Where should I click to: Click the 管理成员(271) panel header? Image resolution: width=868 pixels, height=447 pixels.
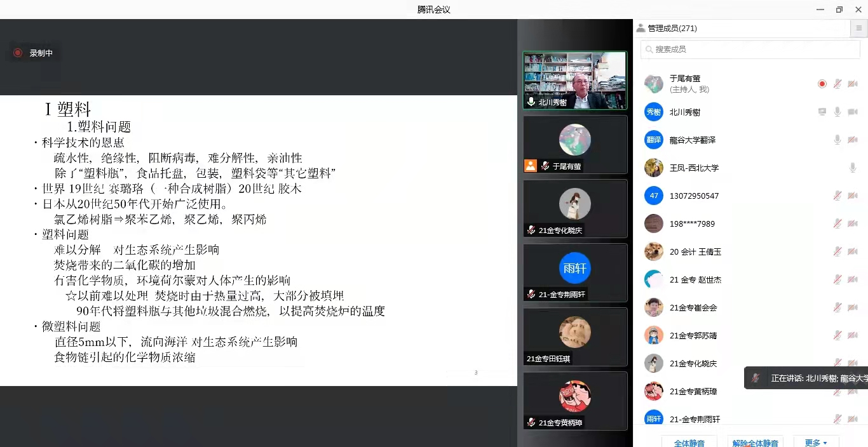[x=672, y=29]
